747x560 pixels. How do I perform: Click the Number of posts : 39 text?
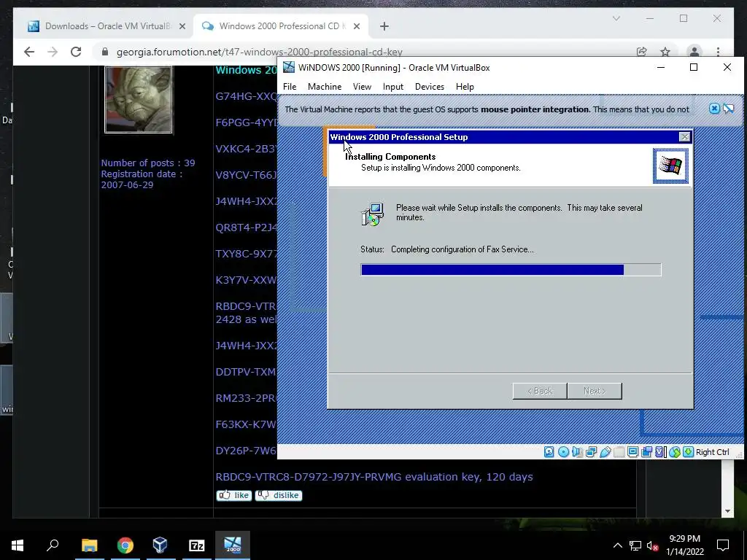[147, 163]
